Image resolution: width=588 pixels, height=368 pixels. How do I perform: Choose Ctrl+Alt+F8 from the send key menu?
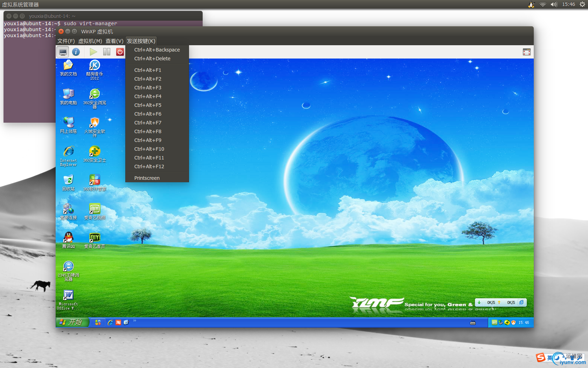point(157,131)
